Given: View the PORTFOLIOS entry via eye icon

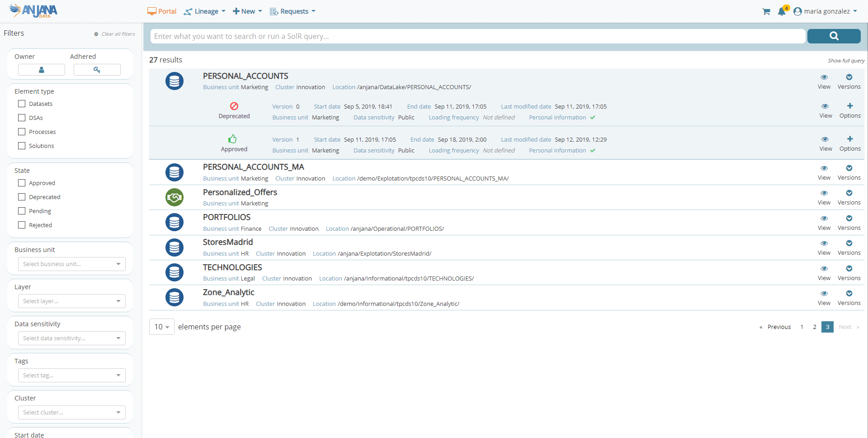Looking at the screenshot, I should (x=824, y=219).
